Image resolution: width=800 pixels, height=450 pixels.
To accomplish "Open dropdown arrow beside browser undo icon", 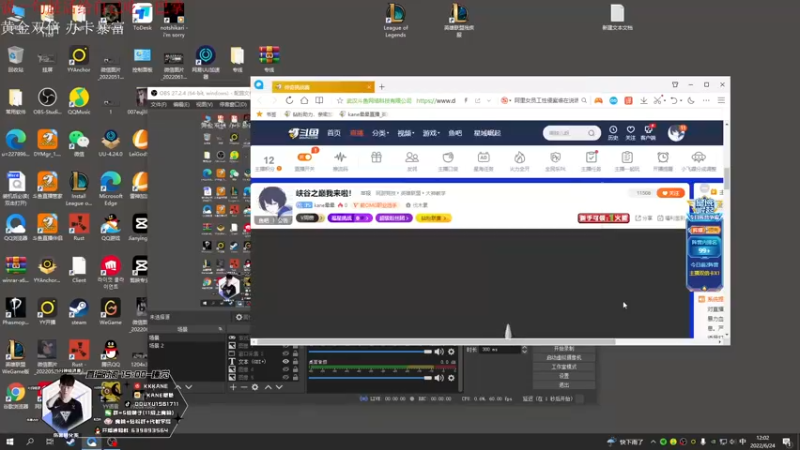I will (681, 101).
